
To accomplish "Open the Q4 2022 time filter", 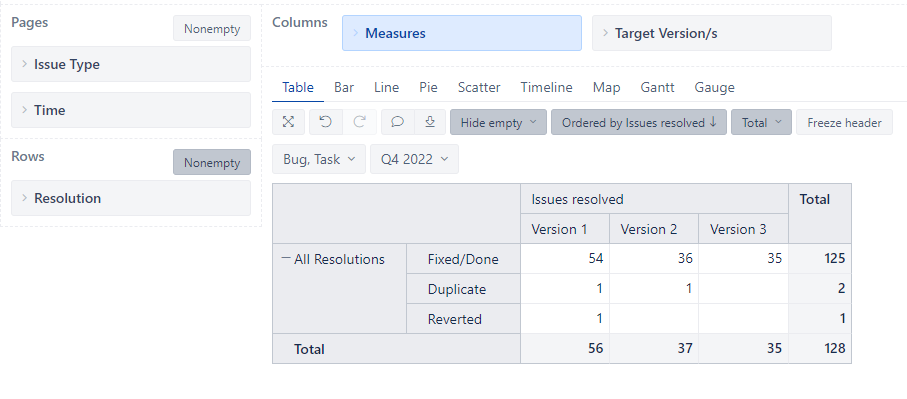I will tap(414, 159).
